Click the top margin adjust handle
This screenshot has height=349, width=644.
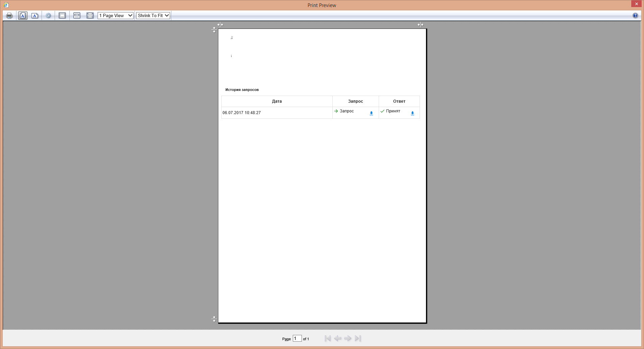point(214,30)
